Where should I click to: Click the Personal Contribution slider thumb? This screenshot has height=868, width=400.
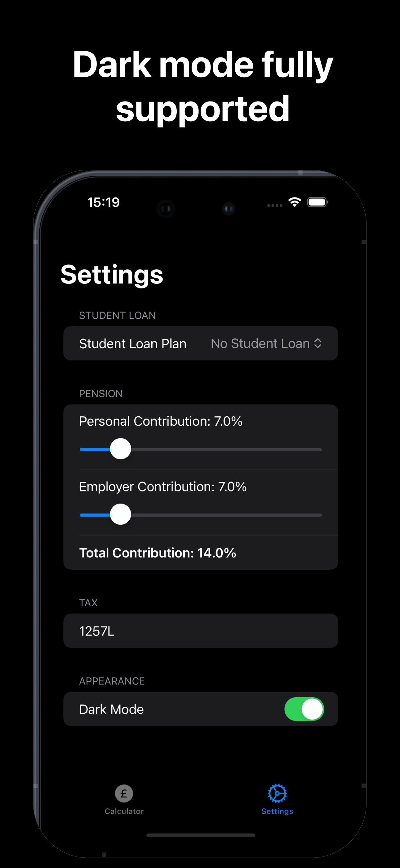(120, 449)
